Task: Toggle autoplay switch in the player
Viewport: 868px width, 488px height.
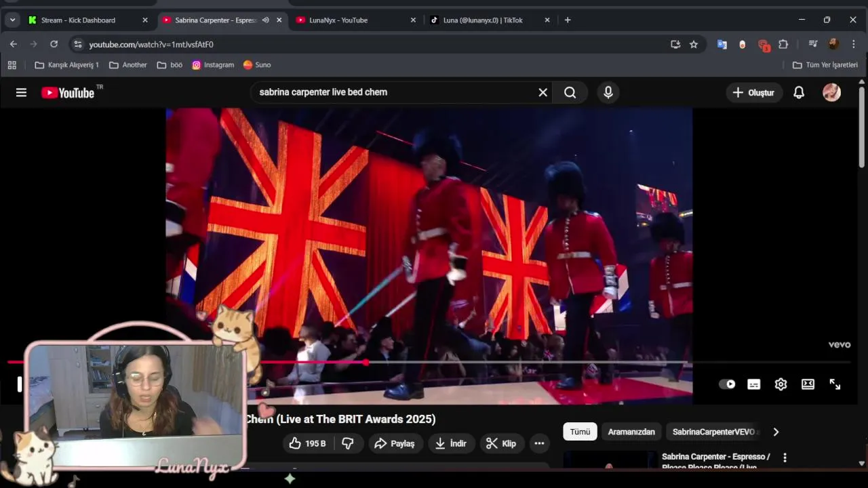Action: click(x=727, y=384)
